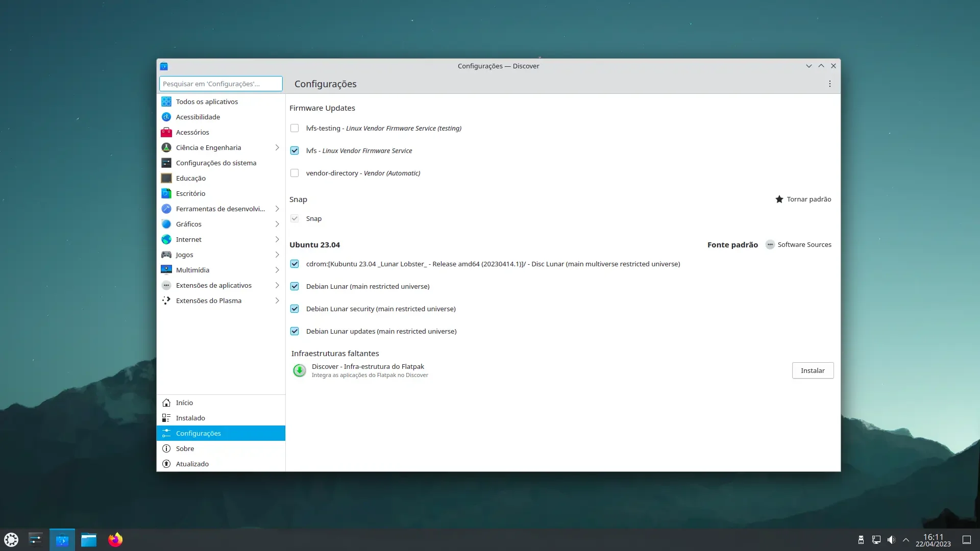Open the Início page label
The image size is (980, 551).
[184, 403]
